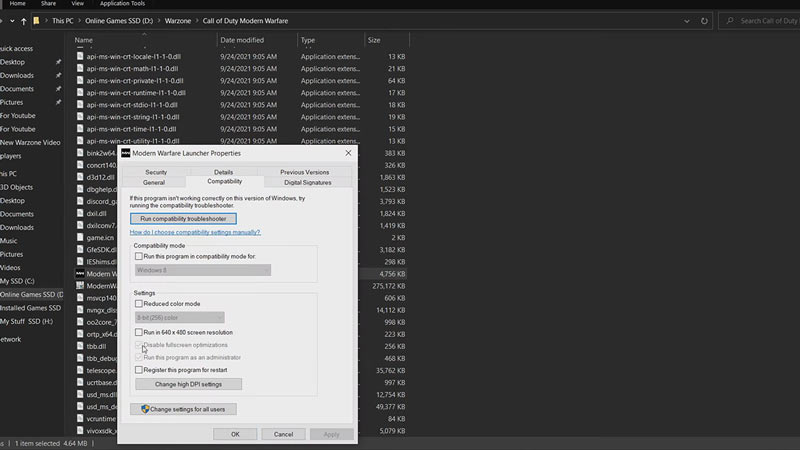Open How do I choose compatibility settings manually link
The height and width of the screenshot is (450, 800).
(x=195, y=232)
